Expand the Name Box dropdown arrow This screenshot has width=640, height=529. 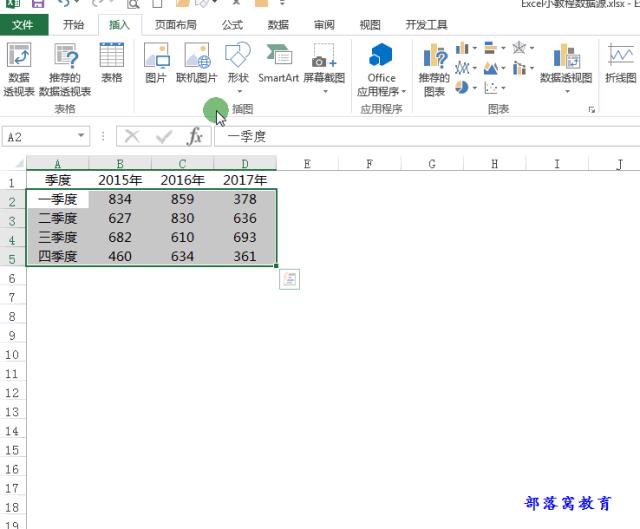click(x=81, y=136)
